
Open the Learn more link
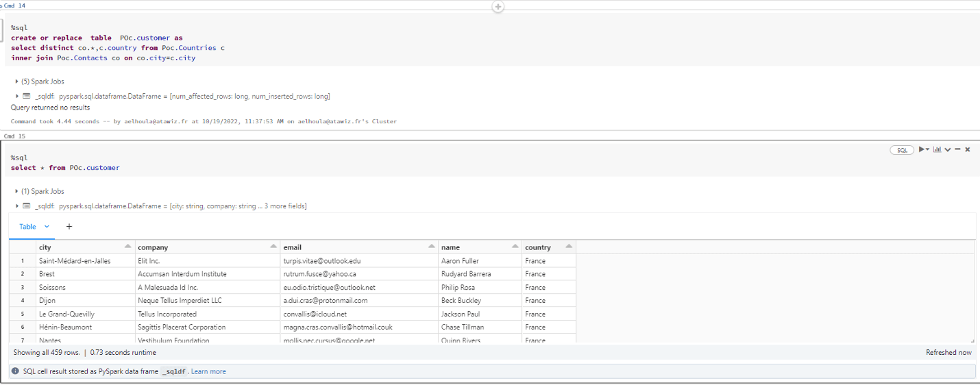[x=208, y=371]
